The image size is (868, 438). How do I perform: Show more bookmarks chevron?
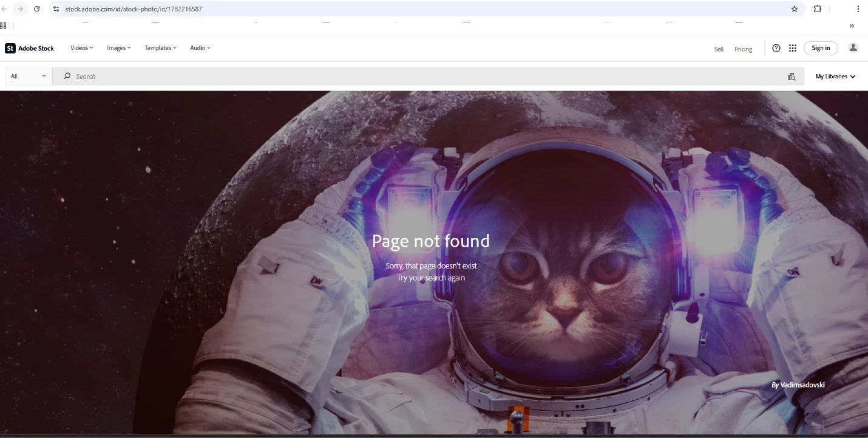852,26
